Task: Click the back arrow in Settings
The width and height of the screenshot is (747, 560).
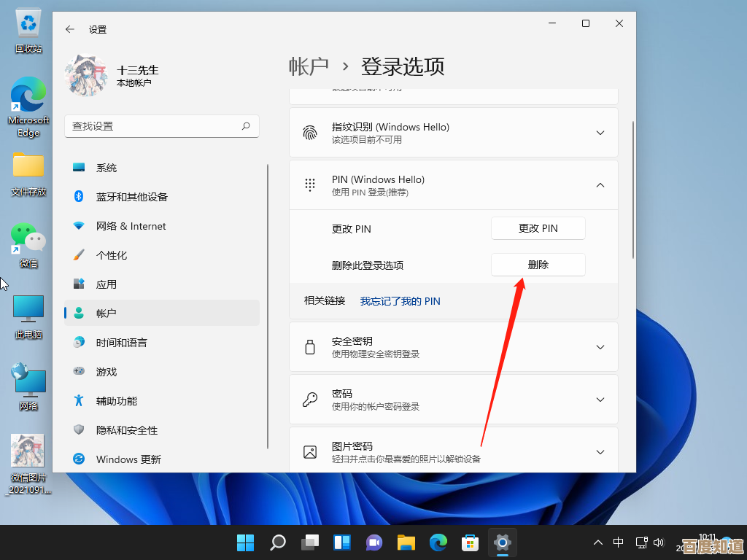Action: pos(70,29)
